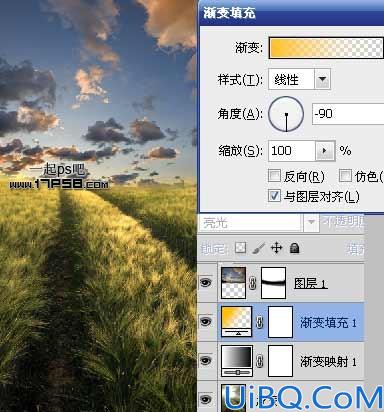Toggle visibility of the bottom layer

(206, 399)
